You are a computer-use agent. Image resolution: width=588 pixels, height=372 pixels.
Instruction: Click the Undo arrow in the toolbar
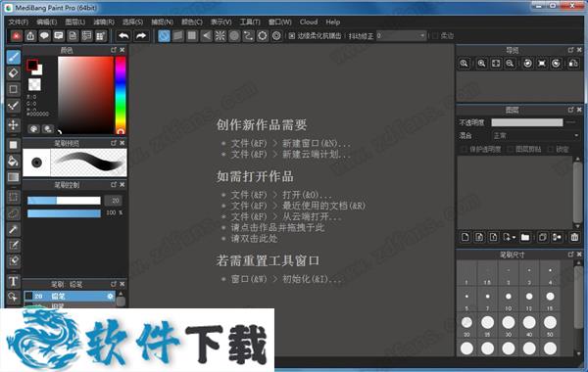tap(123, 36)
